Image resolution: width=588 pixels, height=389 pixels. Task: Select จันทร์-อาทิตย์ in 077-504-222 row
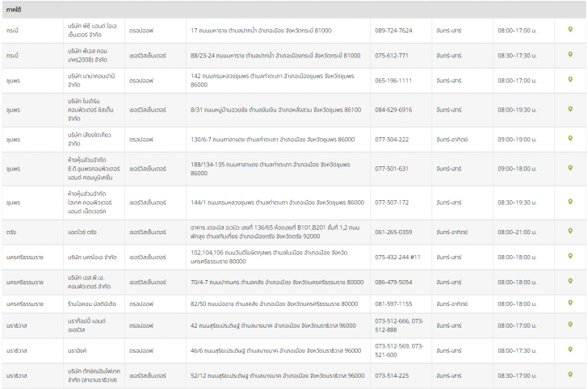click(451, 140)
